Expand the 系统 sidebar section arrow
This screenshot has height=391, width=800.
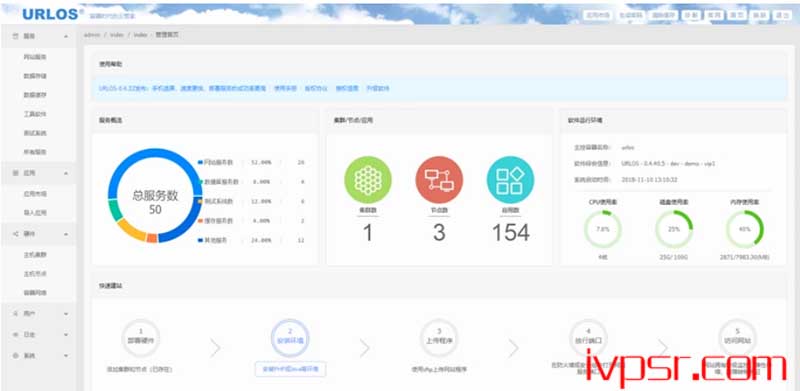tap(66, 355)
